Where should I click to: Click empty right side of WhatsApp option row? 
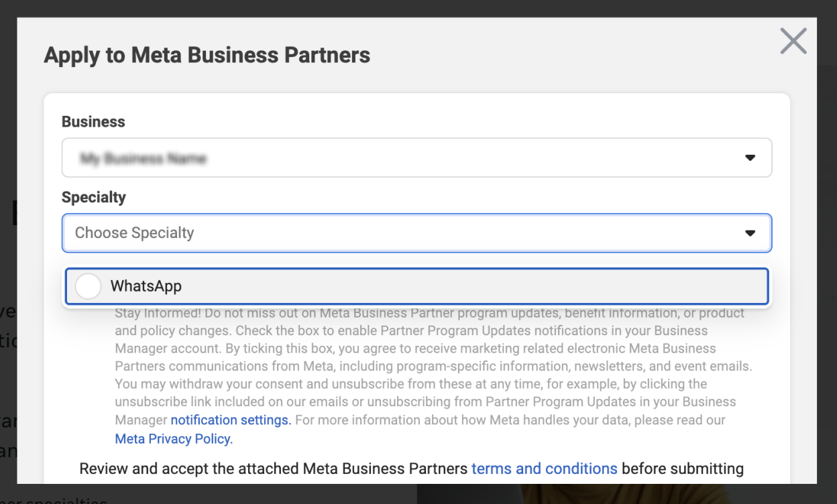[537, 286]
